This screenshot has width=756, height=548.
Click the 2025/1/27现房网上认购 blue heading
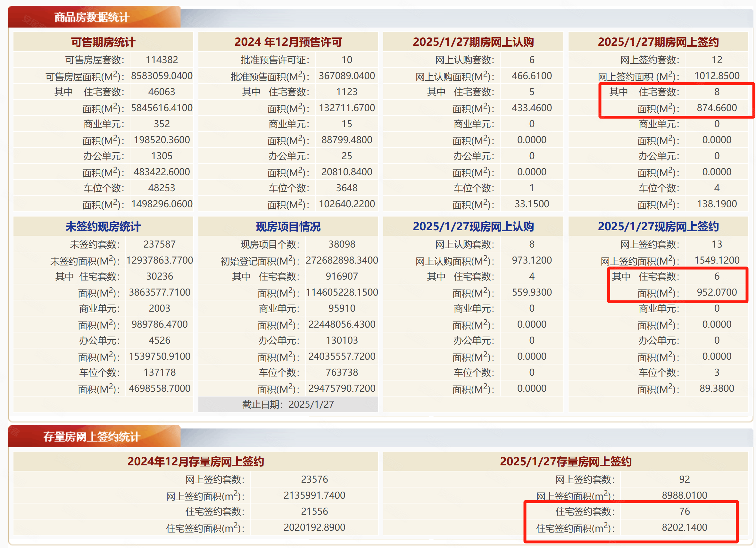[x=473, y=226]
